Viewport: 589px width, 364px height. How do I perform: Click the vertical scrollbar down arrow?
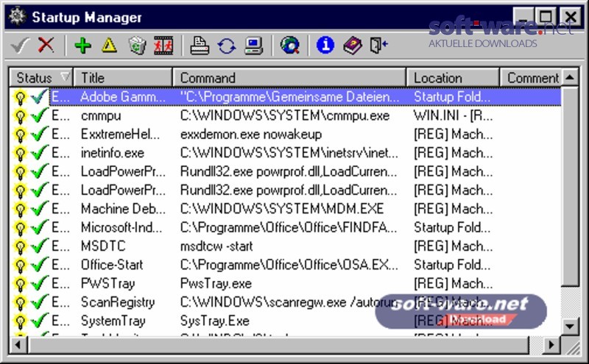coord(570,326)
